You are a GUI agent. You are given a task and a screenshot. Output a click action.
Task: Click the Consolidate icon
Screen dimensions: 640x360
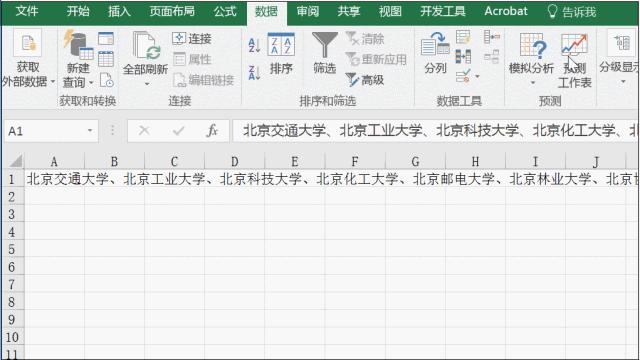(491, 37)
